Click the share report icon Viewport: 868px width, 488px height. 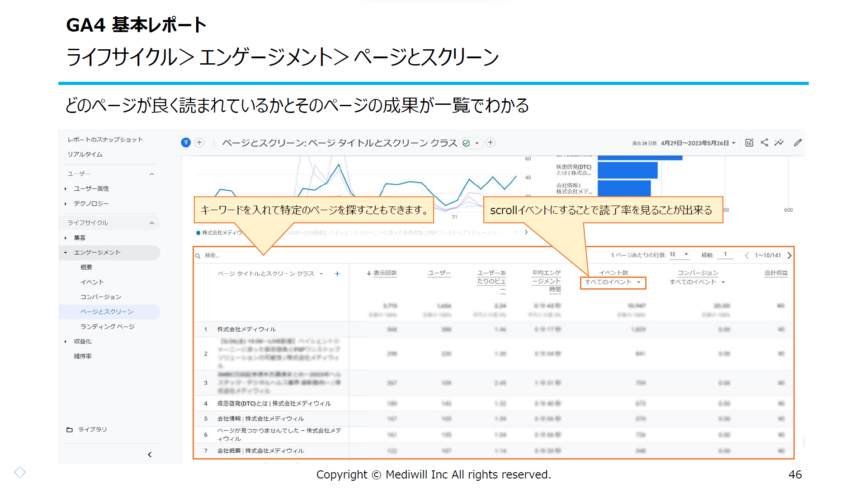[764, 143]
